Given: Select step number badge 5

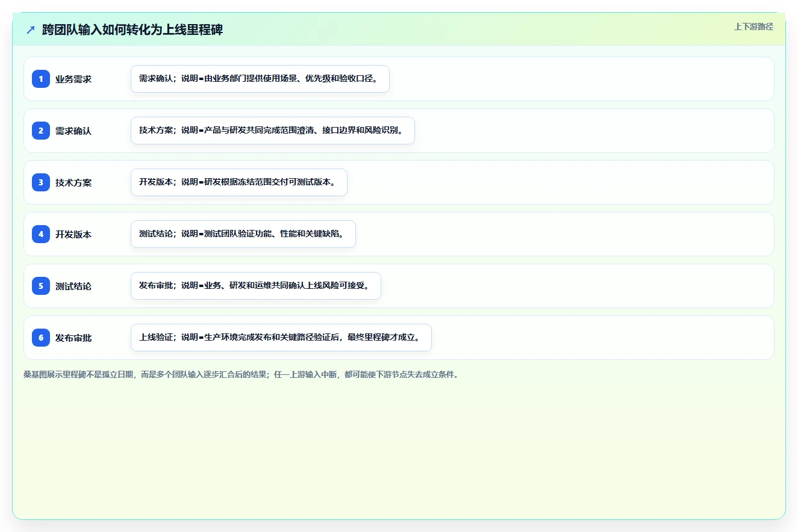Looking at the screenshot, I should click(x=41, y=286).
